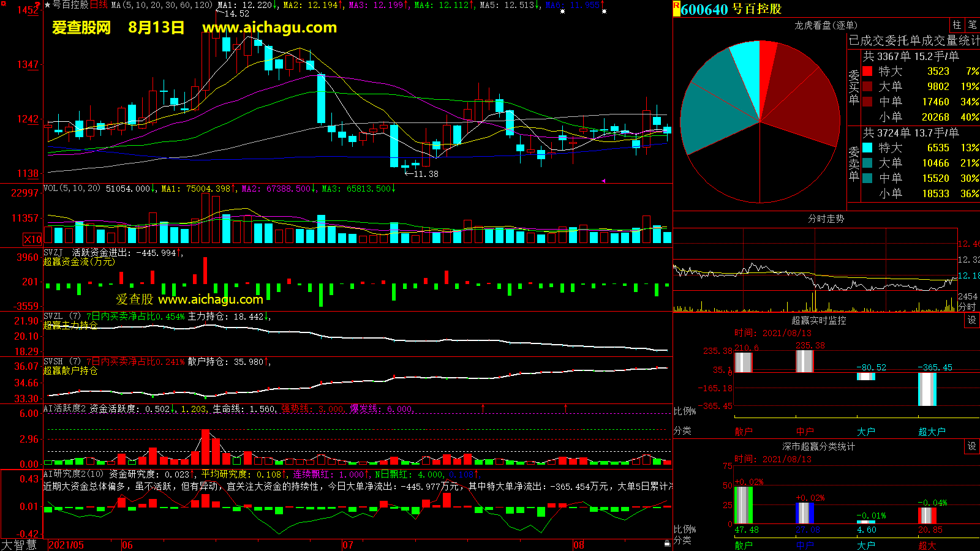Click the SVZL (7) indicator name
Screen dimensions: 980x551
click(62, 317)
